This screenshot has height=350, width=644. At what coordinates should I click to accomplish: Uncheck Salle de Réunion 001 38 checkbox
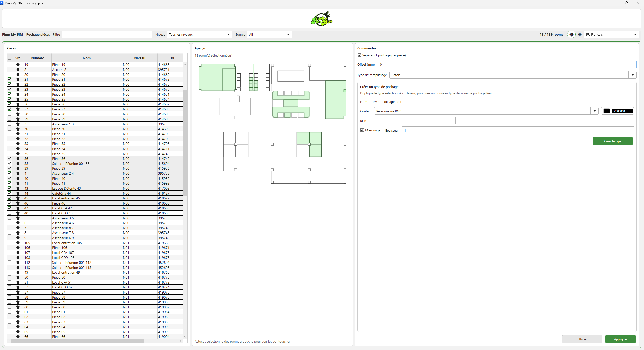(x=9, y=164)
